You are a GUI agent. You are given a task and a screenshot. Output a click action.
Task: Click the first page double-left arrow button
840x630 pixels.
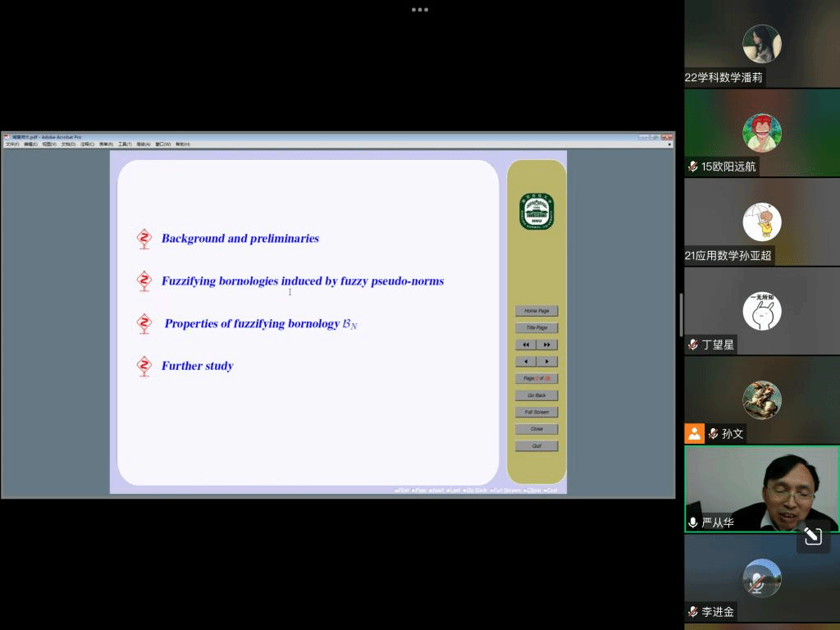point(526,345)
